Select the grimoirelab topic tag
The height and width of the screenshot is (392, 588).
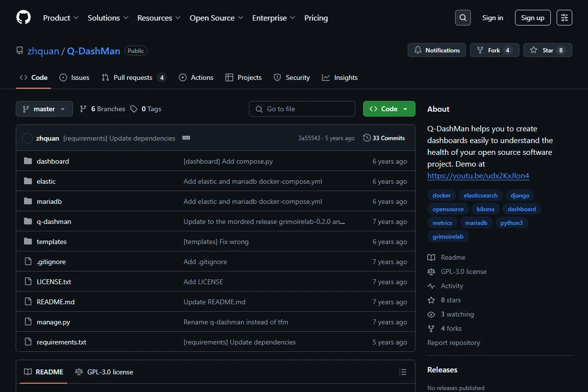[448, 236]
